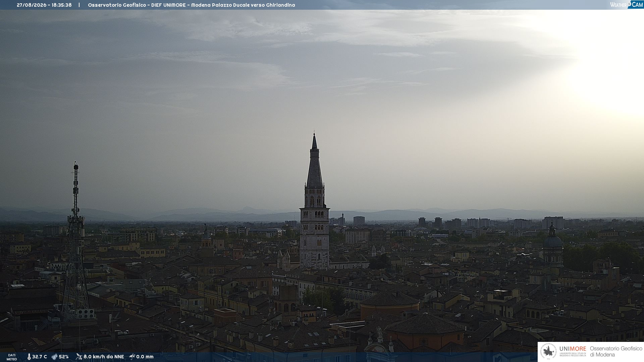Viewport: 644px width, 362px height.
Task: Click the UNIMORE university seal emblem
Action: [548, 352]
